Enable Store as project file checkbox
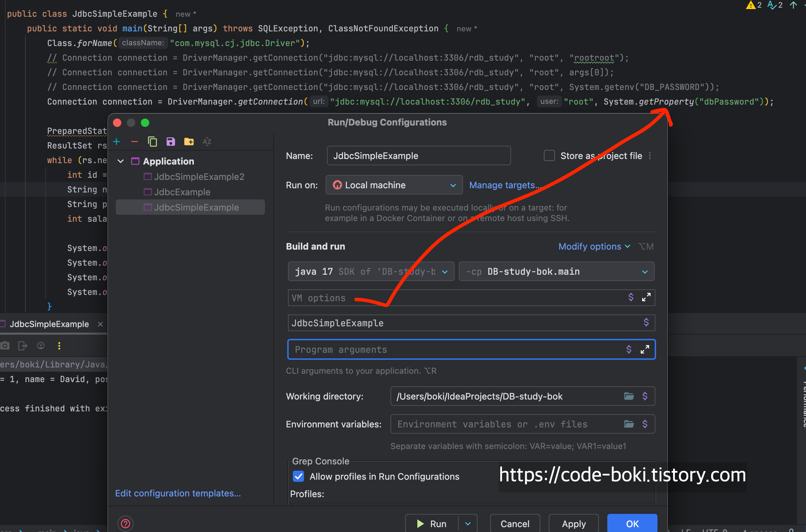Viewport: 806px width, 532px height. click(549, 155)
